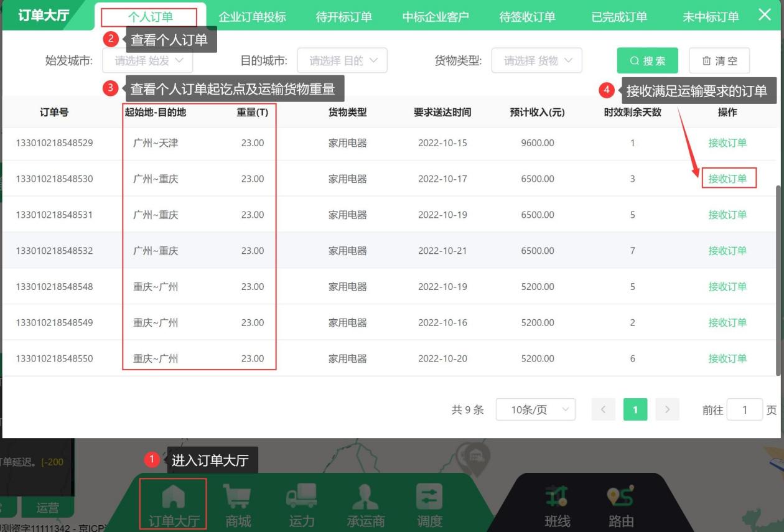Close the 订单大厅 dialog with the X
Image resolution: width=784 pixels, height=532 pixels.
click(x=765, y=16)
